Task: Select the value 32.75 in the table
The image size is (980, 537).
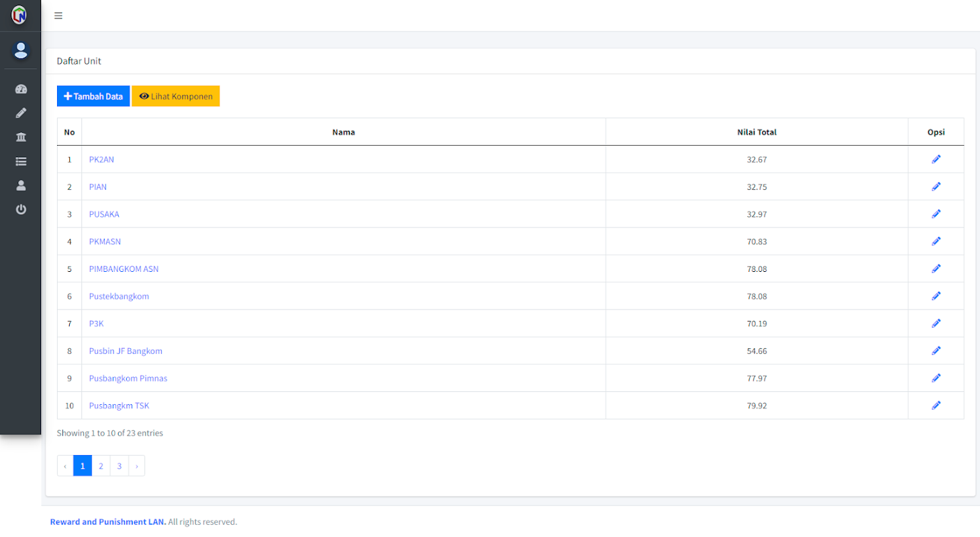Action: point(756,187)
